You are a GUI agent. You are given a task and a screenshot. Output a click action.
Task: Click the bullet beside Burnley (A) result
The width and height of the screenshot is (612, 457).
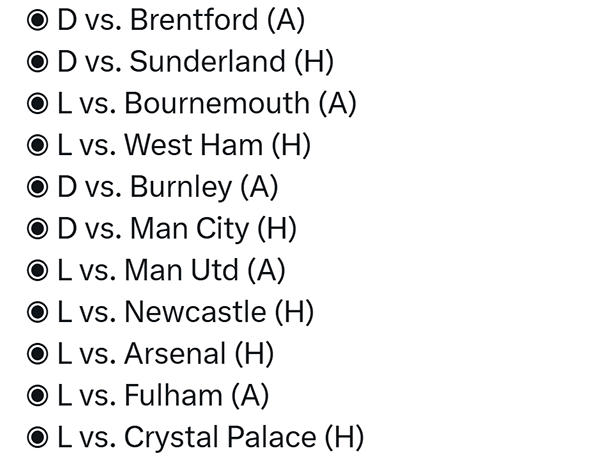[x=40, y=188]
